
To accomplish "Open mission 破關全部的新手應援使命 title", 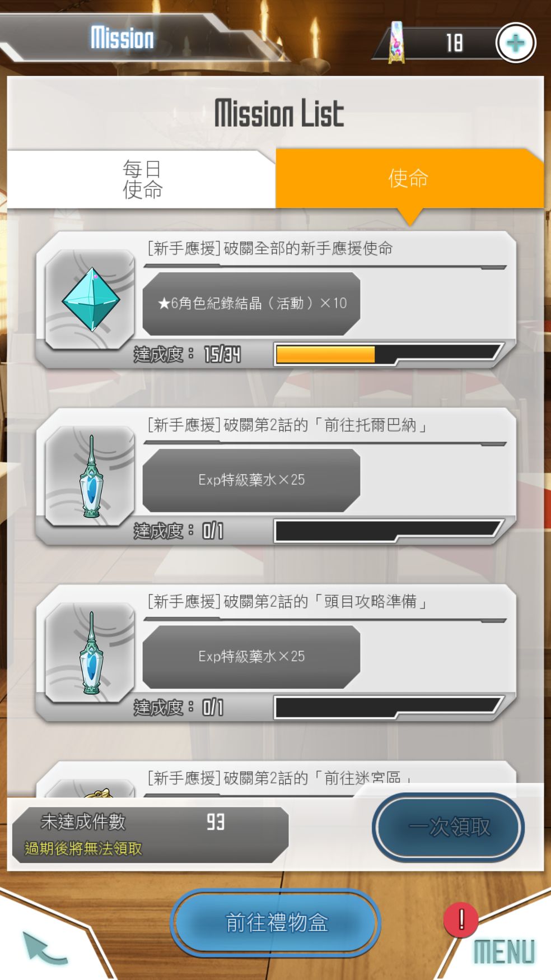I will (x=270, y=248).
